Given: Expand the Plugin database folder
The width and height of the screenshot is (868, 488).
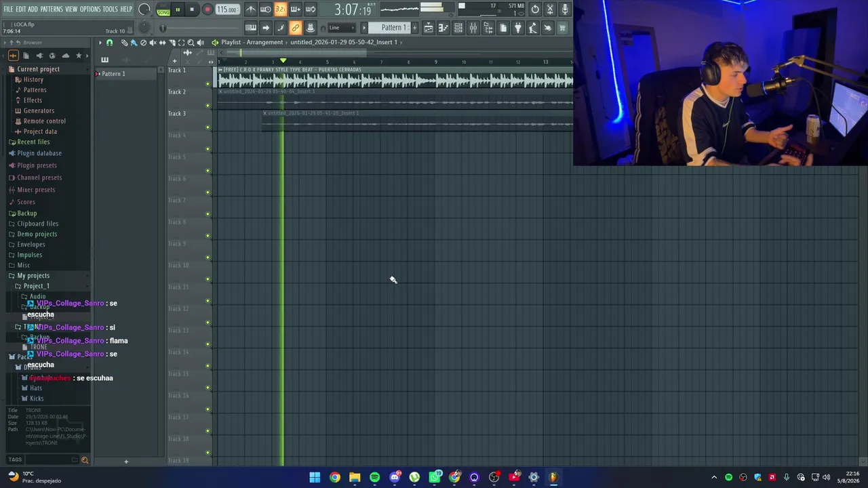Looking at the screenshot, I should [39, 153].
